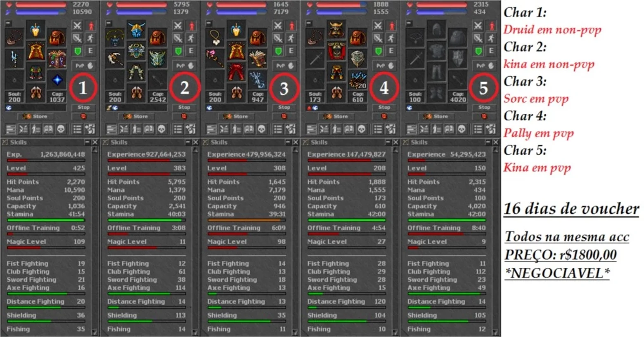Click the empty helmet slot in Cap 4020 inventory
The width and height of the screenshot is (644, 337).
click(436, 30)
